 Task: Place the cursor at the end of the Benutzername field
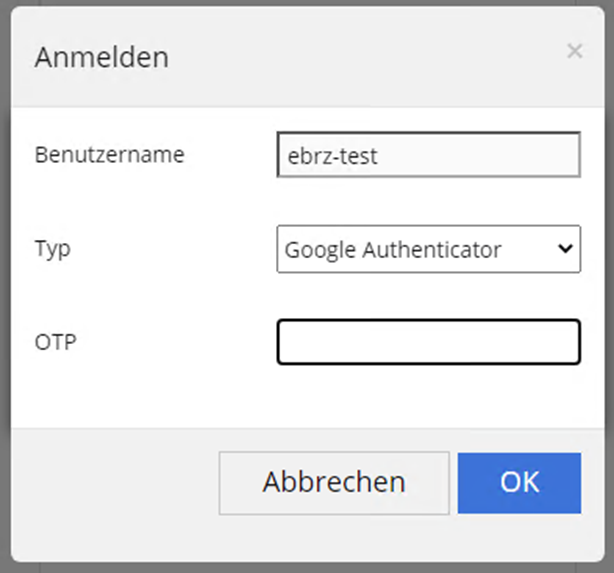click(478, 155)
